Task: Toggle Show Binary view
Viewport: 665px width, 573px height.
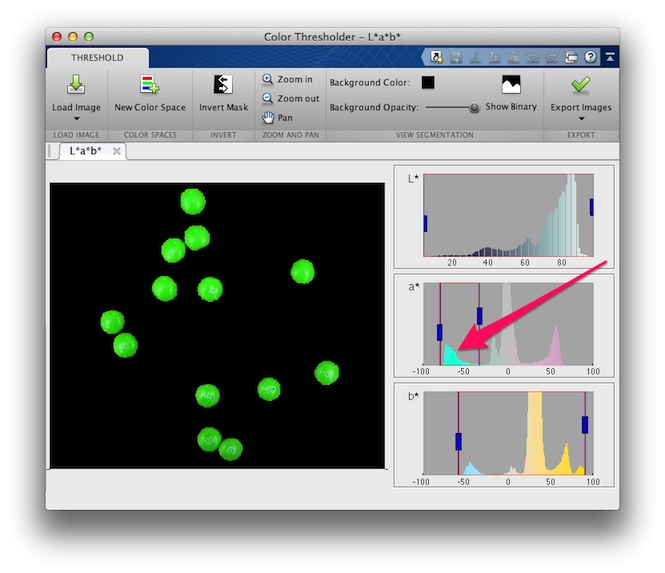Action: pos(511,84)
